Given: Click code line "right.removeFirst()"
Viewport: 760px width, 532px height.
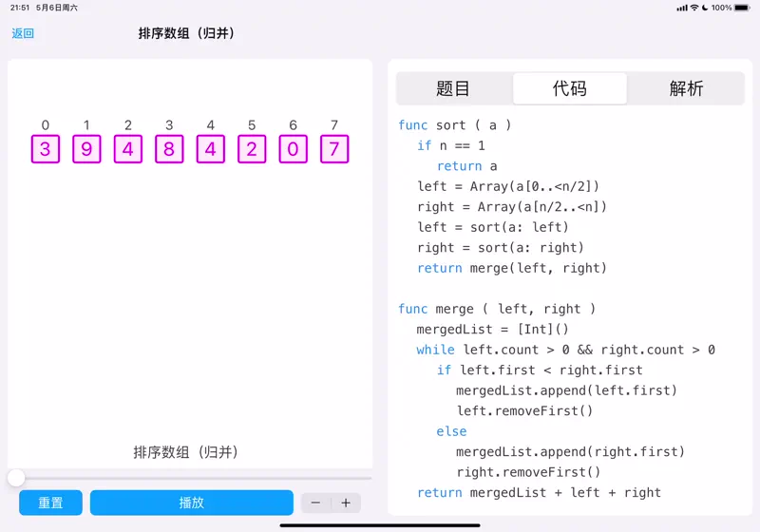Looking at the screenshot, I should click(528, 472).
